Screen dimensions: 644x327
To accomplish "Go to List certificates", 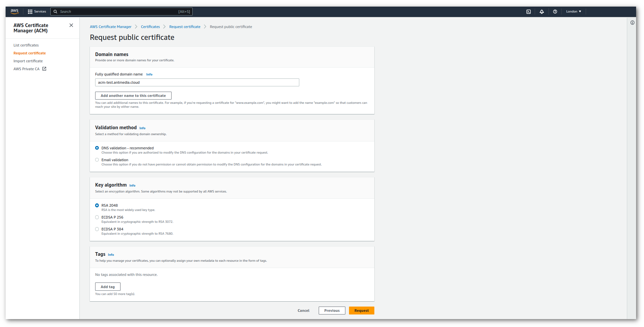I will (x=26, y=45).
